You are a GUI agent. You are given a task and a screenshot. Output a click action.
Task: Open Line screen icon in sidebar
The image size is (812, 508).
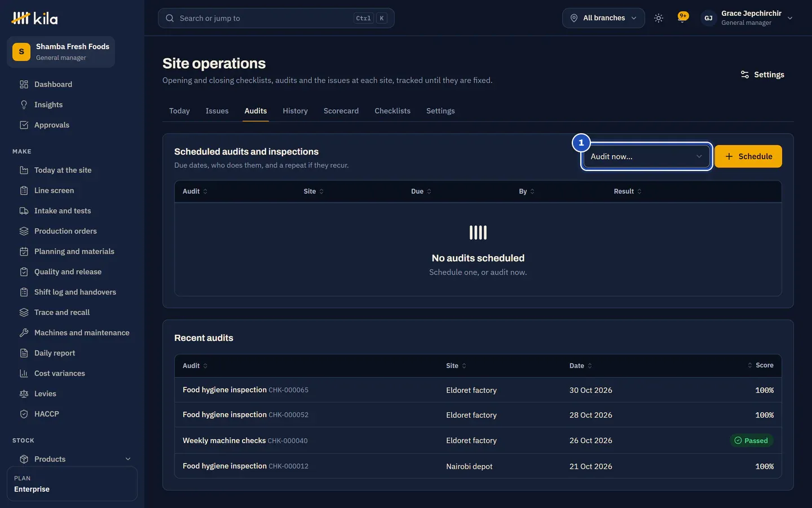pos(24,191)
